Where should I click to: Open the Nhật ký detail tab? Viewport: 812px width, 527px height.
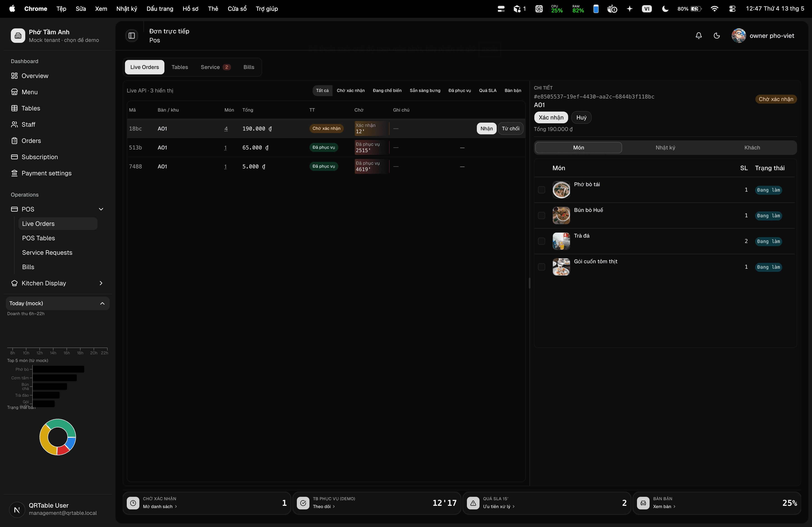(x=665, y=148)
